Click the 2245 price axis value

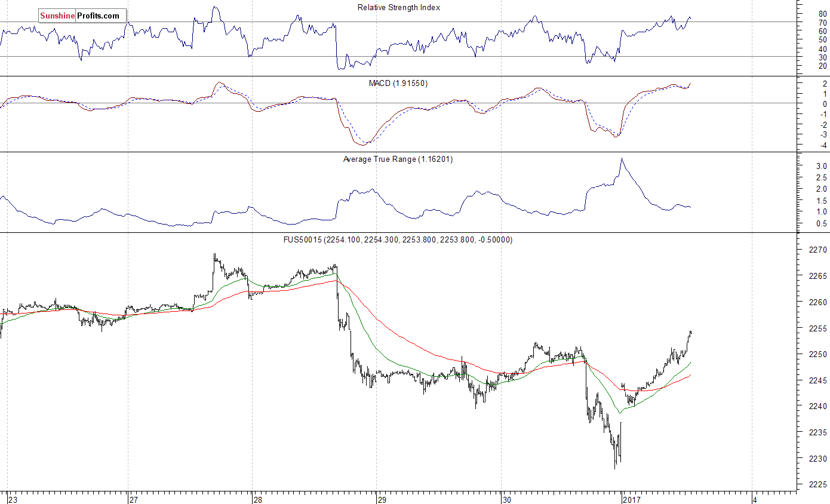coord(817,380)
